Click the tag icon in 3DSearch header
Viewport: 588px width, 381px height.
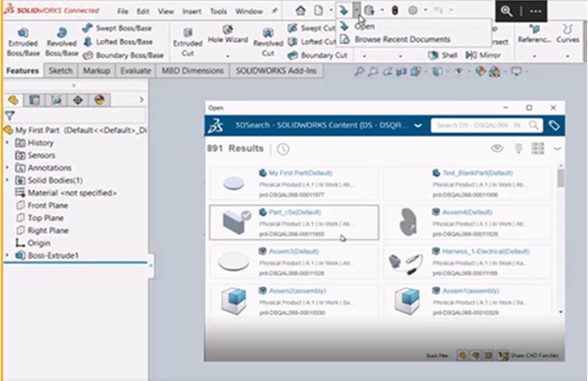[x=554, y=125]
